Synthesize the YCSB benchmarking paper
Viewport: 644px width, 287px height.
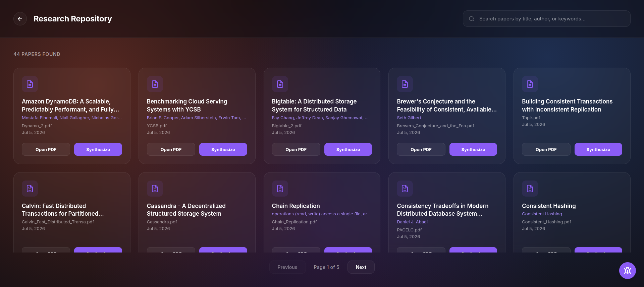pos(223,149)
